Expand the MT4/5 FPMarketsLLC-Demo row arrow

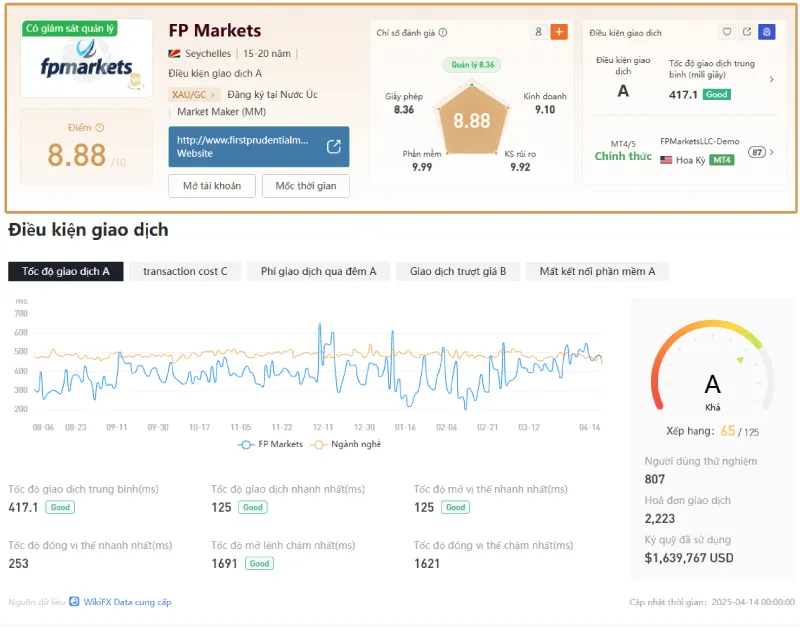(x=771, y=152)
